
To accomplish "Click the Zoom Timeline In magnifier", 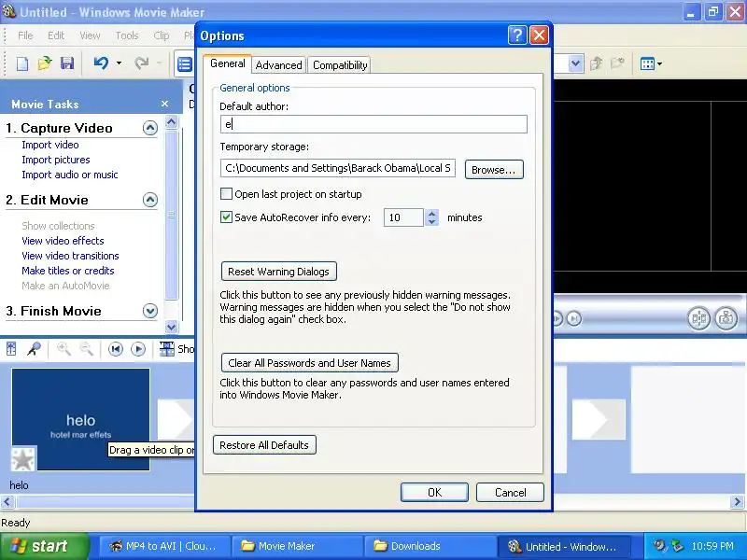I will coord(63,349).
